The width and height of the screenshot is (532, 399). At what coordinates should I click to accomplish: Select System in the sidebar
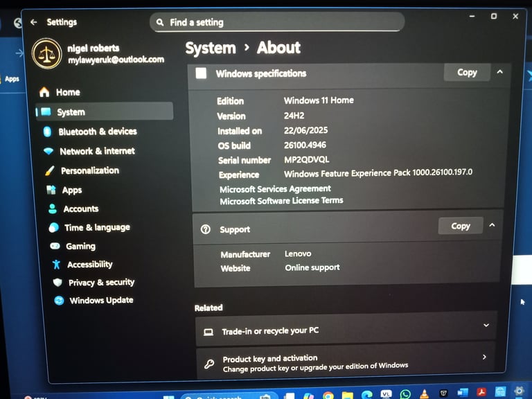[x=105, y=112]
